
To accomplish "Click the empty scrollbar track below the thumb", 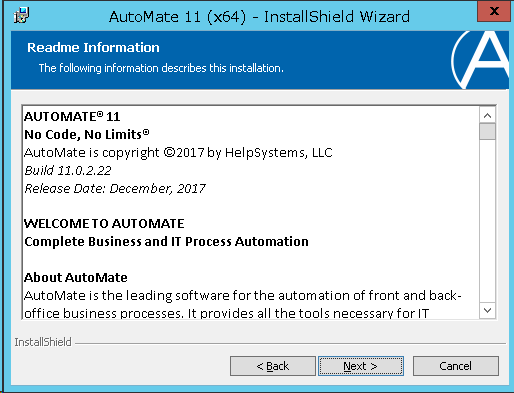I will pyautogui.click(x=487, y=221).
